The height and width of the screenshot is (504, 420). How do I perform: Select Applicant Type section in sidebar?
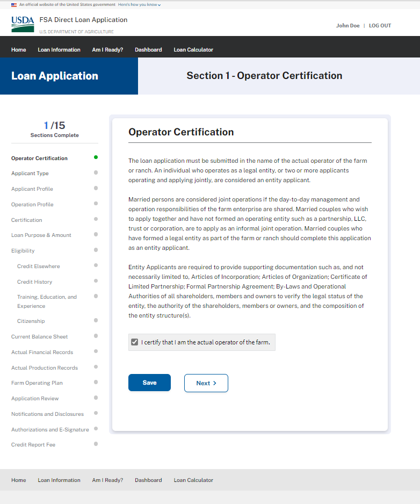[30, 173]
